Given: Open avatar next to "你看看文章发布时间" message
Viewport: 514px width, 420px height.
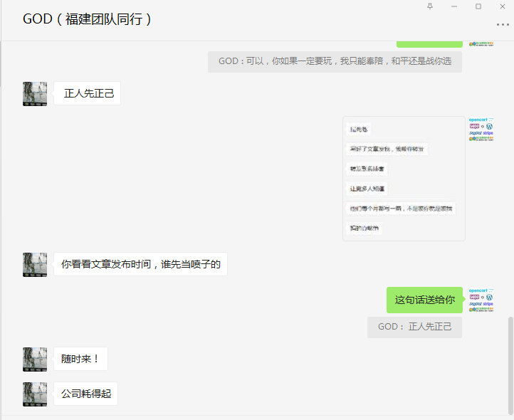Looking at the screenshot, I should click(35, 264).
